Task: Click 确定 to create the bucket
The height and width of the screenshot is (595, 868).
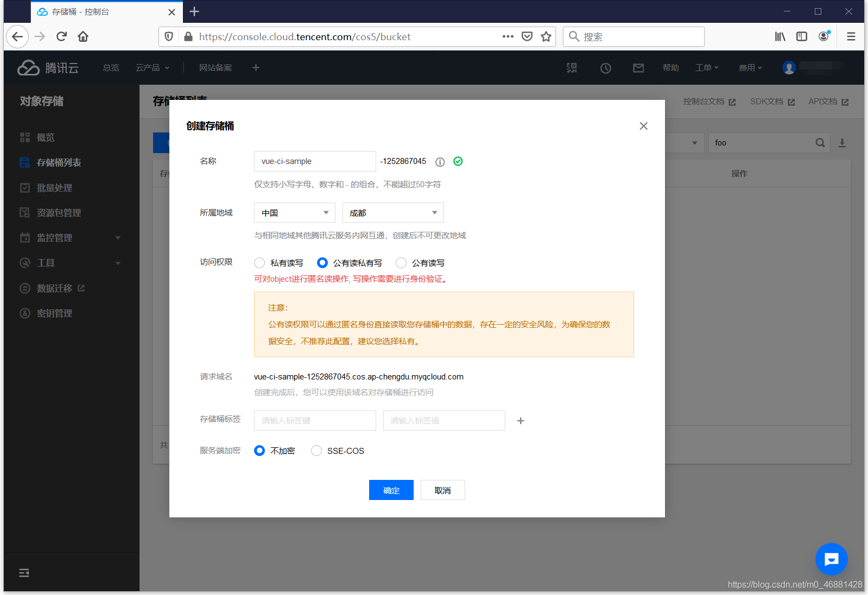Action: pyautogui.click(x=391, y=490)
